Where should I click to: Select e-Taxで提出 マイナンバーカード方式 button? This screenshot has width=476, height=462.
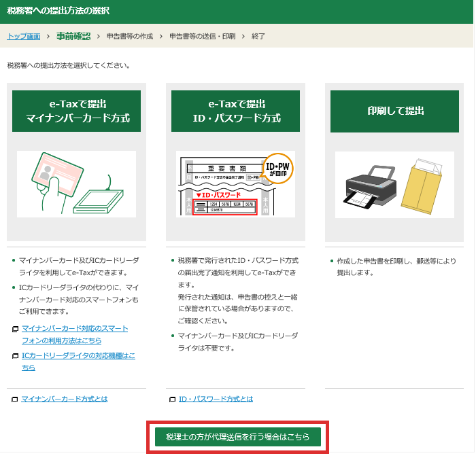76,111
